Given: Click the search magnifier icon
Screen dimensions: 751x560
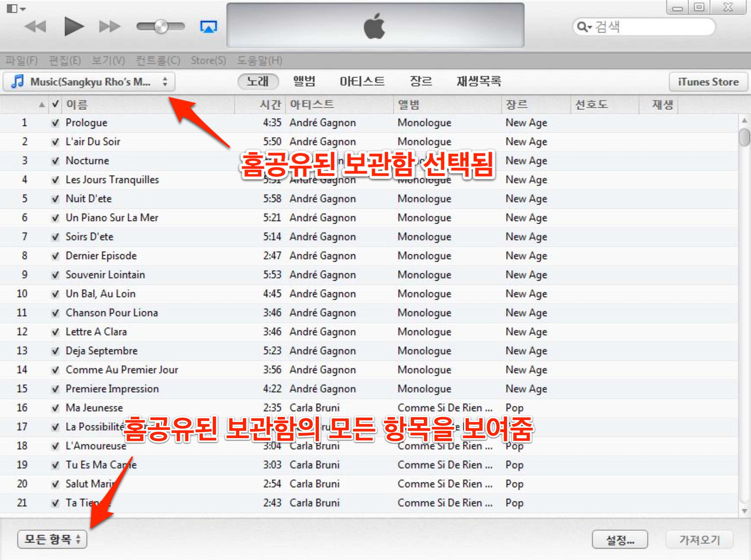Looking at the screenshot, I should point(582,26).
